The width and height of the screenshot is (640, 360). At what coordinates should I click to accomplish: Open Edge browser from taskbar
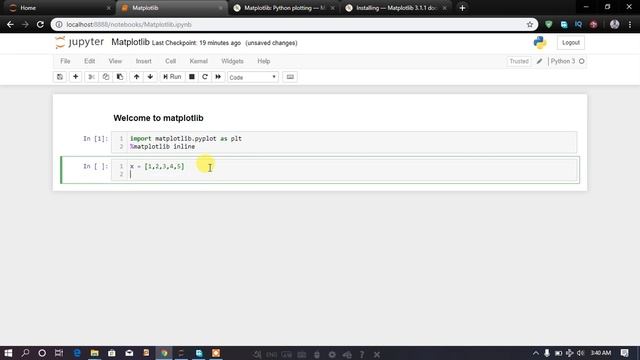(77, 353)
